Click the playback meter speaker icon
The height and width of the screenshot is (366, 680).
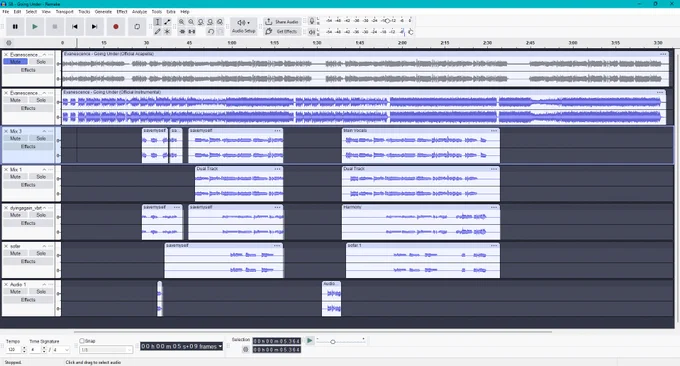pos(311,32)
